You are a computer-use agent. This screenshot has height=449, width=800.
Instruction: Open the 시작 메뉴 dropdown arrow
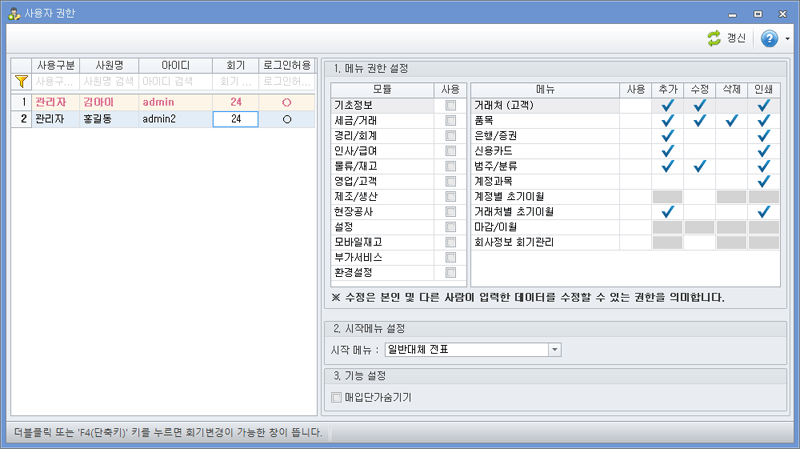coord(555,350)
